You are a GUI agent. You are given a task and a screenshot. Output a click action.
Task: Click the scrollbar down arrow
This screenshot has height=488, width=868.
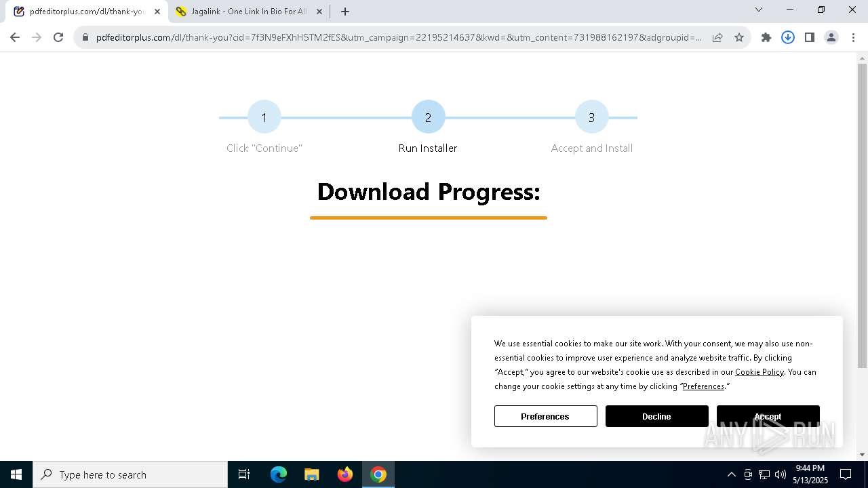pos(862,455)
